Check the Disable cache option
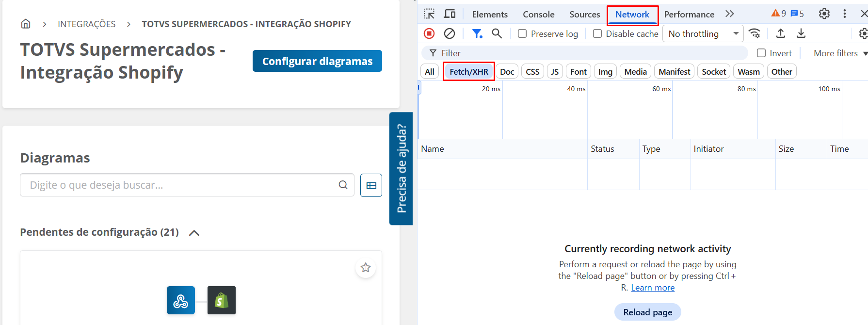The width and height of the screenshot is (868, 325). point(597,33)
